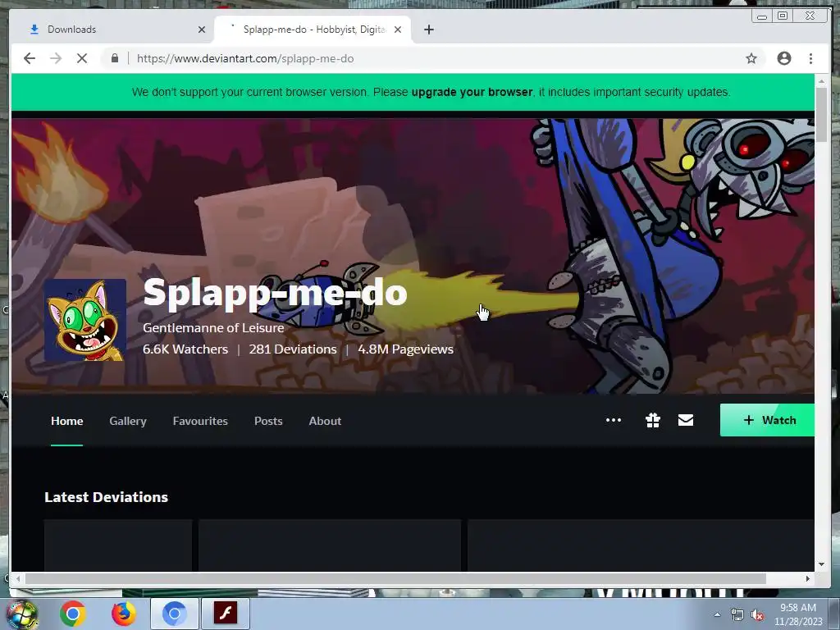This screenshot has height=630, width=840.
Task: Click the 4.8M Pageviews stat
Action: click(x=405, y=349)
